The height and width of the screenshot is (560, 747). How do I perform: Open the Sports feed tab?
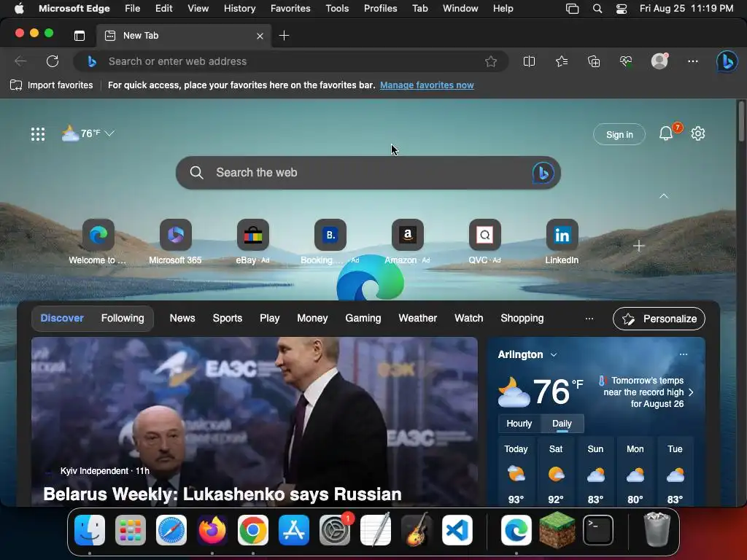228,318
